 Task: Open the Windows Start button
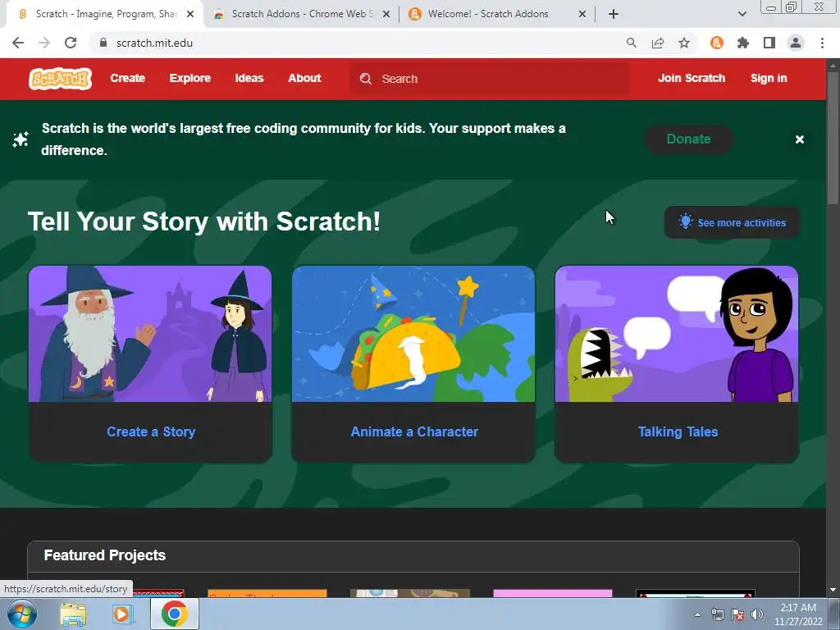pos(21,614)
